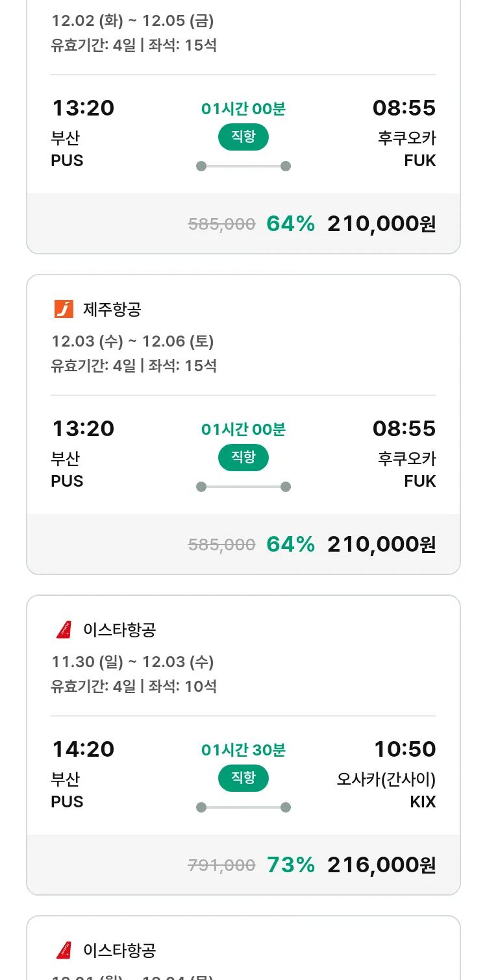The image size is (487, 980).
Task: Click the Eastar logo on the 11.30 flight card
Action: coord(64,630)
